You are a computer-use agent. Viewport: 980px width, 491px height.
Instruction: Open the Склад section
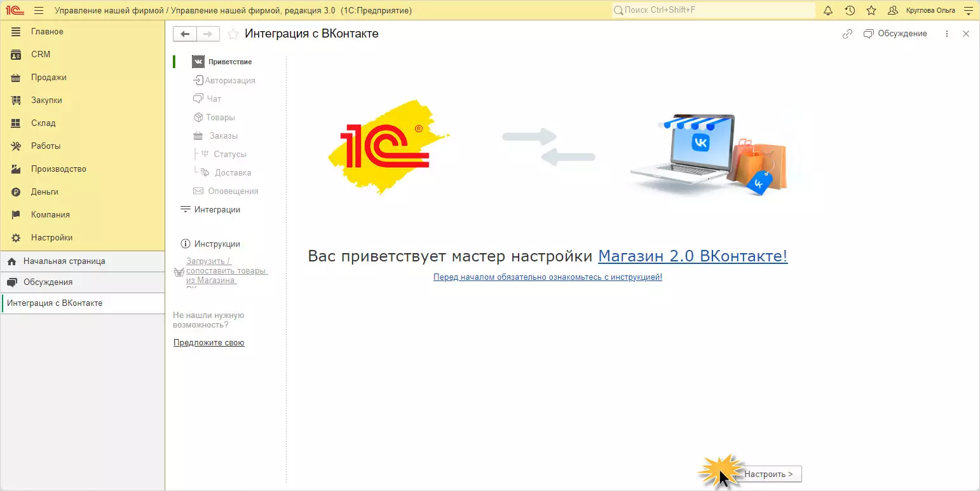coord(83,123)
